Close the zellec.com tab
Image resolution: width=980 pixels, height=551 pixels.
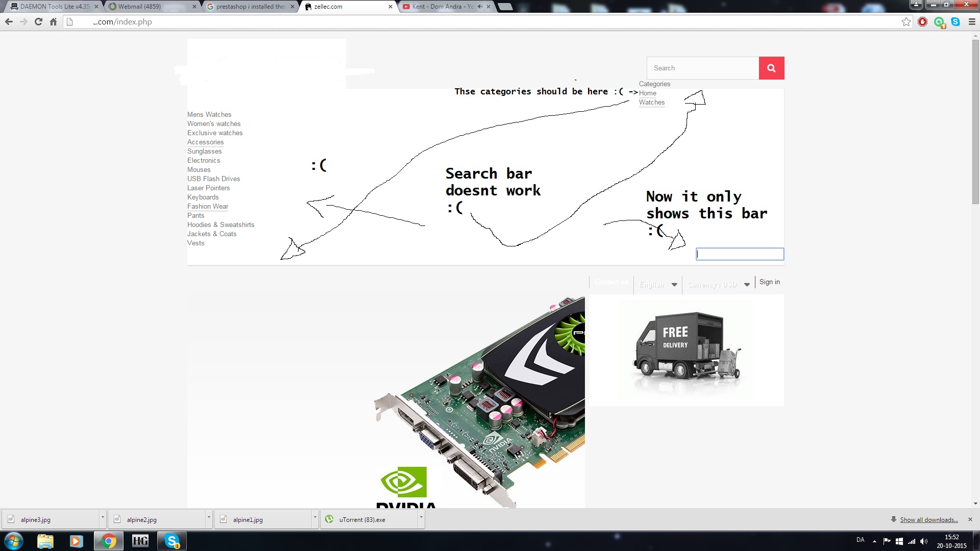[390, 7]
